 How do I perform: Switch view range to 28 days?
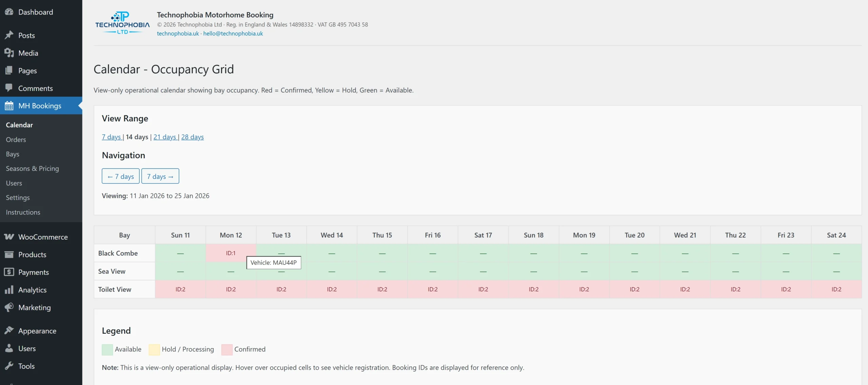192,137
